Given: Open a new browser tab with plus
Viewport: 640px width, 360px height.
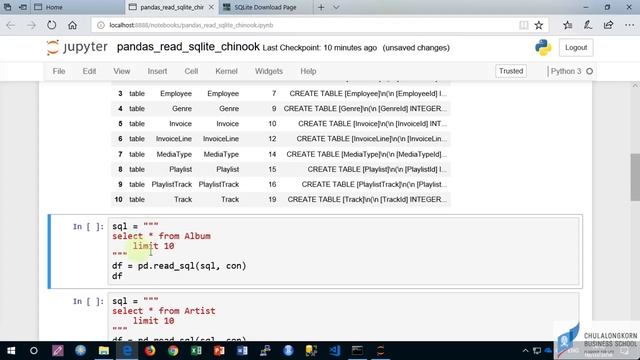Looking at the screenshot, I should point(321,7).
